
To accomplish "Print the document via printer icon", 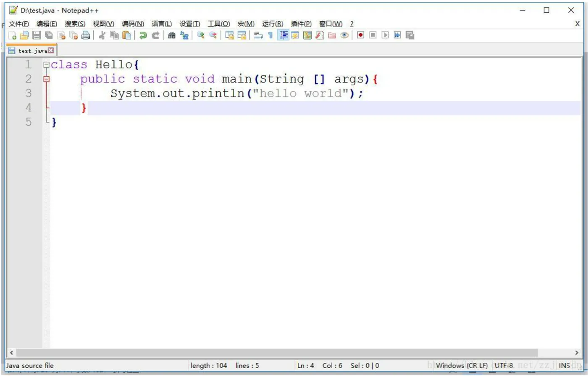I will tap(86, 35).
